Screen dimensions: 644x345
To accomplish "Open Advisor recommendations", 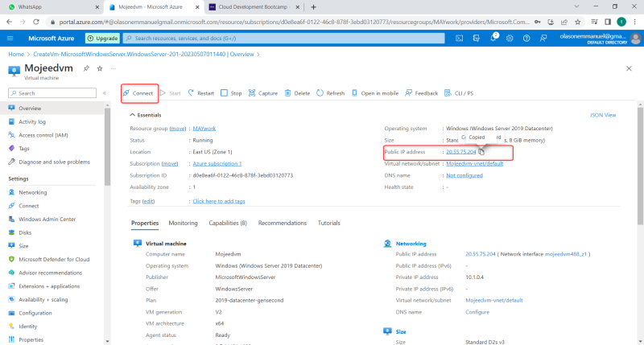I will coord(50,273).
